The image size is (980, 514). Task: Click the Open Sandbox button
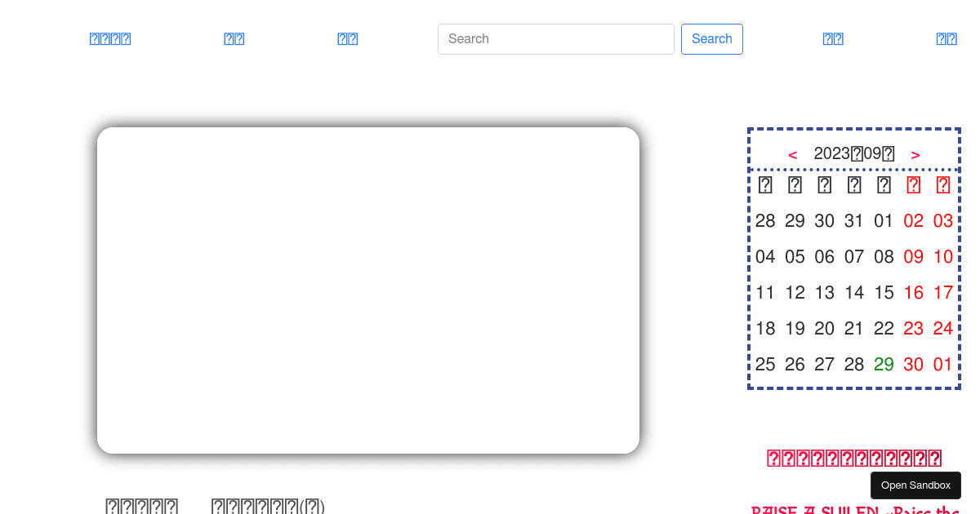pos(915,485)
